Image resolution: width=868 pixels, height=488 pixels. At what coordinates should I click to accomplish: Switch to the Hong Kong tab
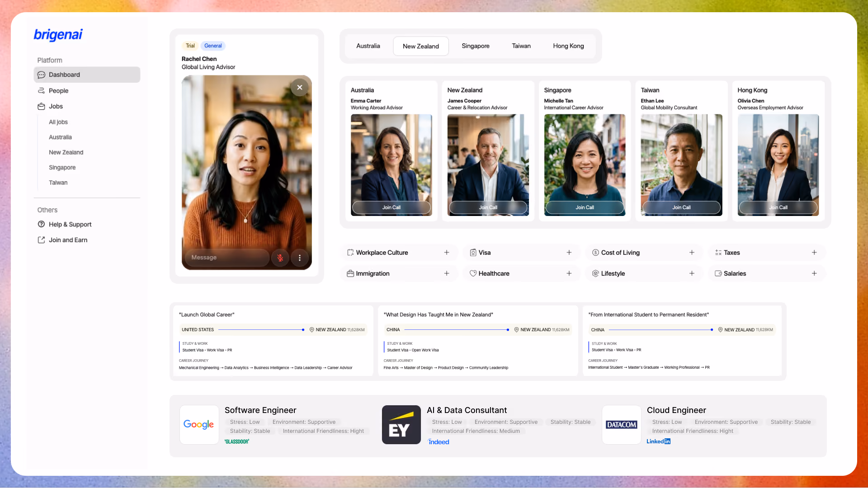point(568,46)
